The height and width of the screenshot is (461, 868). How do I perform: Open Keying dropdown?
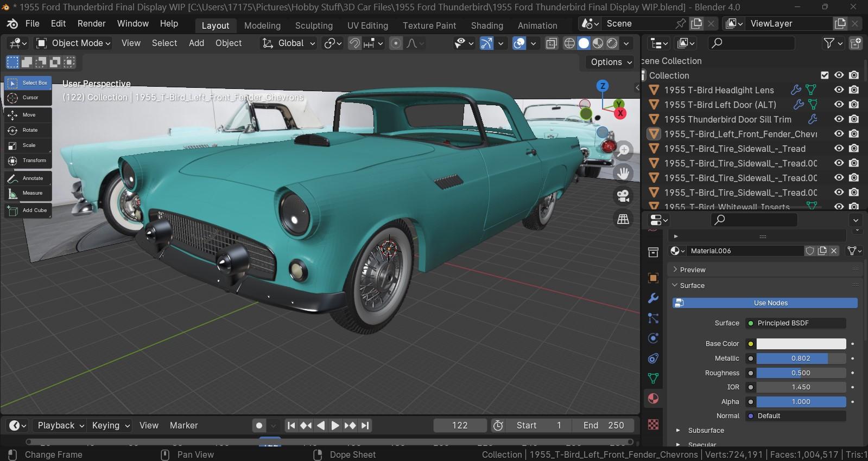(x=111, y=426)
